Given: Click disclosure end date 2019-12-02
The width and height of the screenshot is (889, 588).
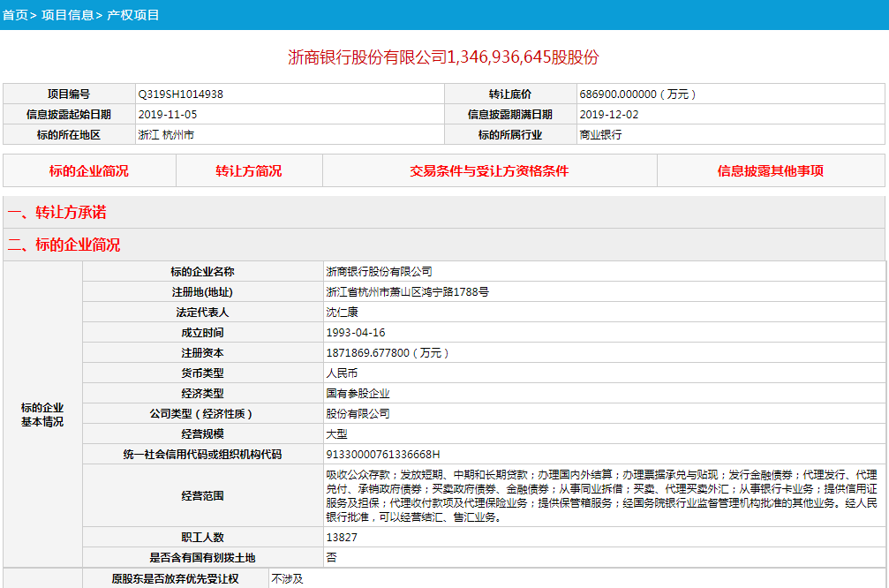Looking at the screenshot, I should pyautogui.click(x=609, y=115).
